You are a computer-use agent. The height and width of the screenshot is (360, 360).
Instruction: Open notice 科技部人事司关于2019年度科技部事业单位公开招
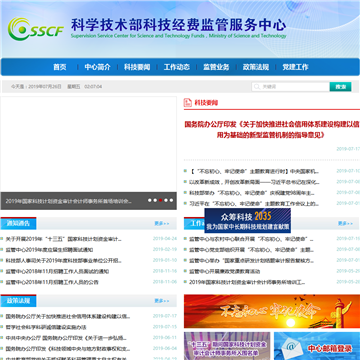coord(64,261)
